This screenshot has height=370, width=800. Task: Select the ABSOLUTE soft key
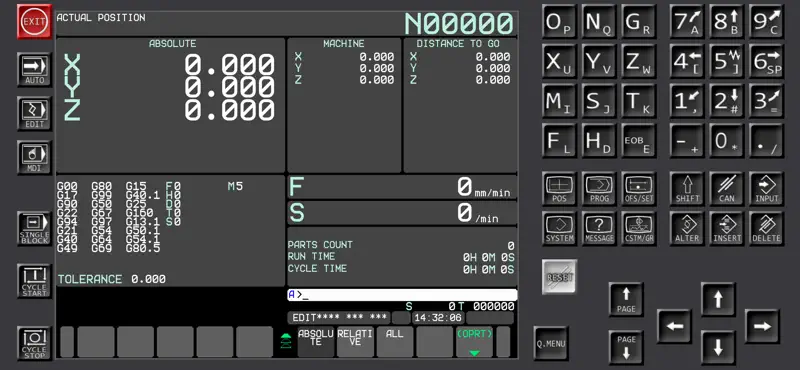pyautogui.click(x=316, y=341)
